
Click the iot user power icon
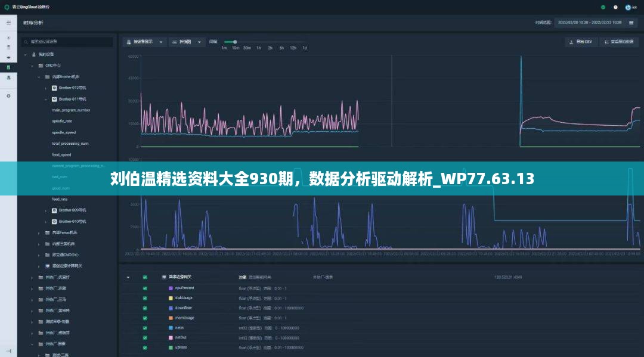click(x=627, y=7)
